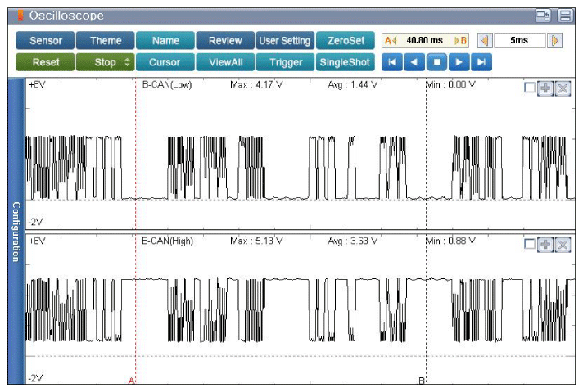
Task: Tick the B-CAN(High) channel checkbox
Action: 530,245
